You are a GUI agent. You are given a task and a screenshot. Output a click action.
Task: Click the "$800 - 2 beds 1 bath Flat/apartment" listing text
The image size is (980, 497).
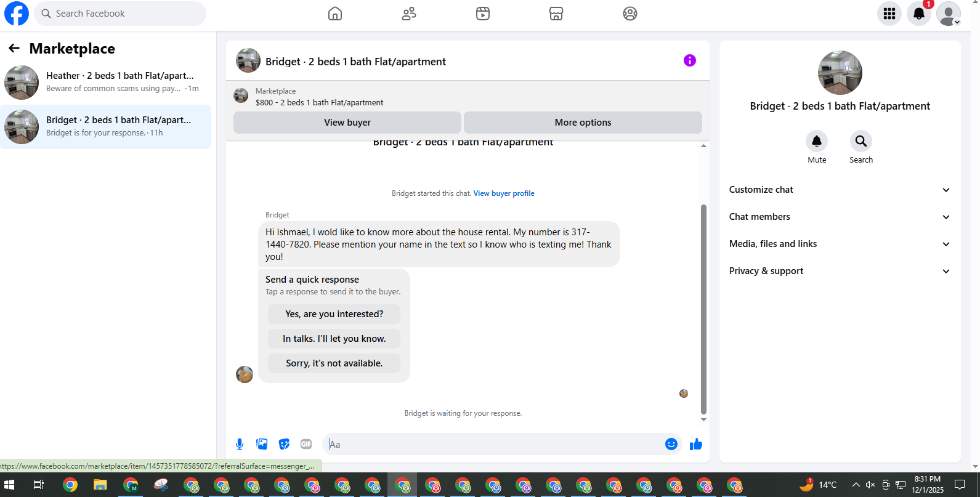(320, 103)
